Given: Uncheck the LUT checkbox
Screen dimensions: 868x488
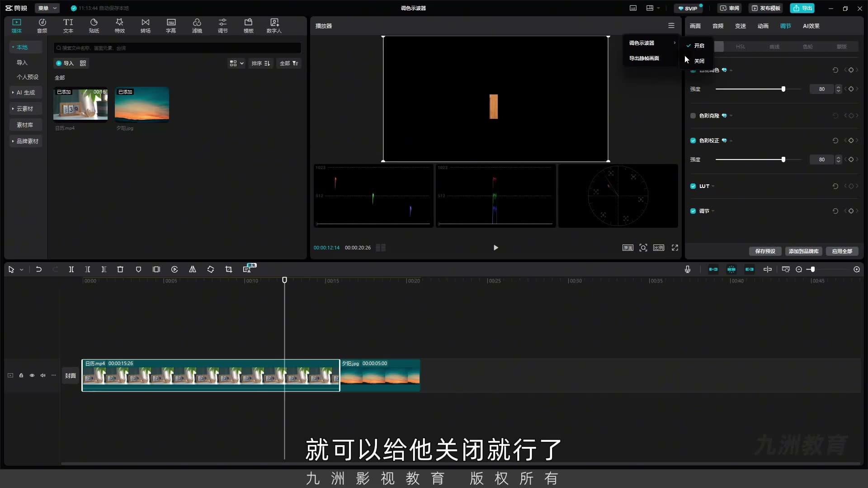Looking at the screenshot, I should click(693, 186).
